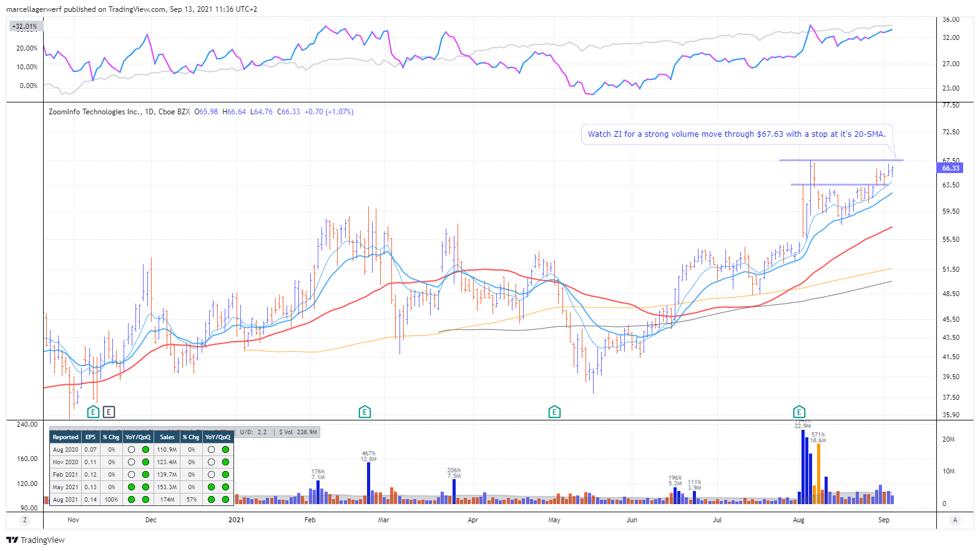Click the A auto-scale button at bottom-right
The width and height of the screenshot is (980, 551).
[x=955, y=520]
